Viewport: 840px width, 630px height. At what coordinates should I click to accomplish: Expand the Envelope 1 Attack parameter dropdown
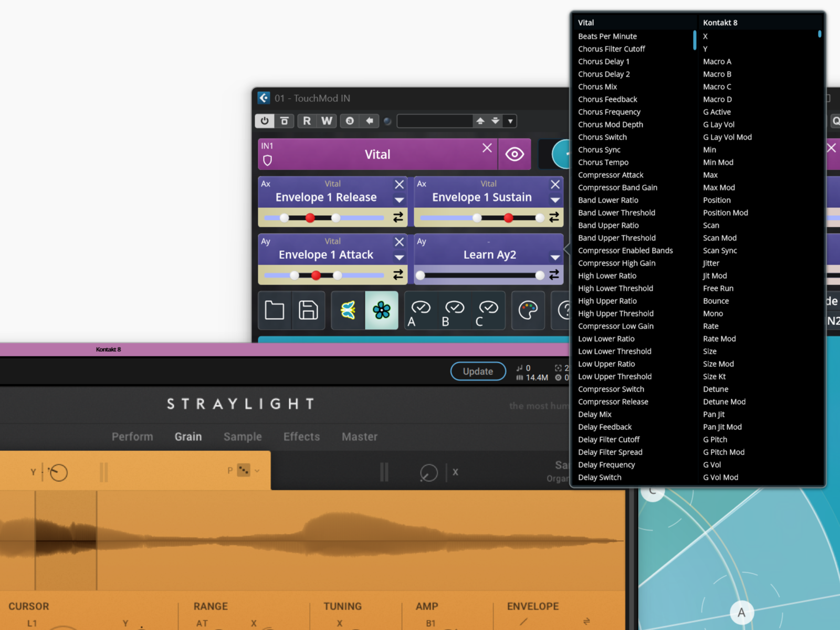click(x=400, y=257)
